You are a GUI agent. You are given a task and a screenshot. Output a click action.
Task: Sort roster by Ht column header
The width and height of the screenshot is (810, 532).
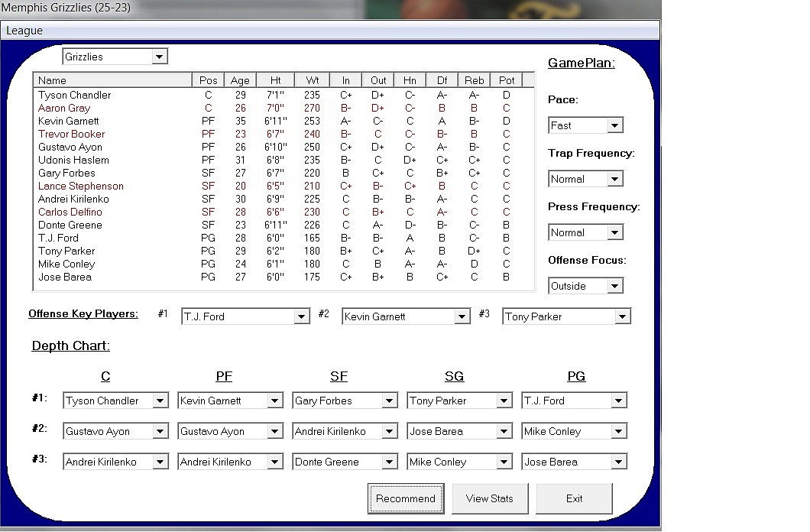pyautogui.click(x=275, y=80)
